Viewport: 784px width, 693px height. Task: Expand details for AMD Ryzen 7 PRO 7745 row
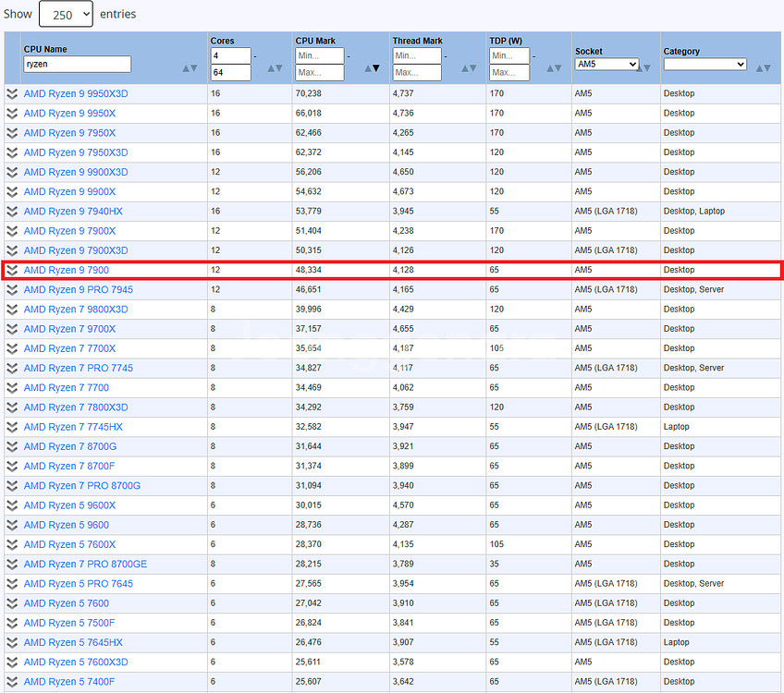[12, 369]
